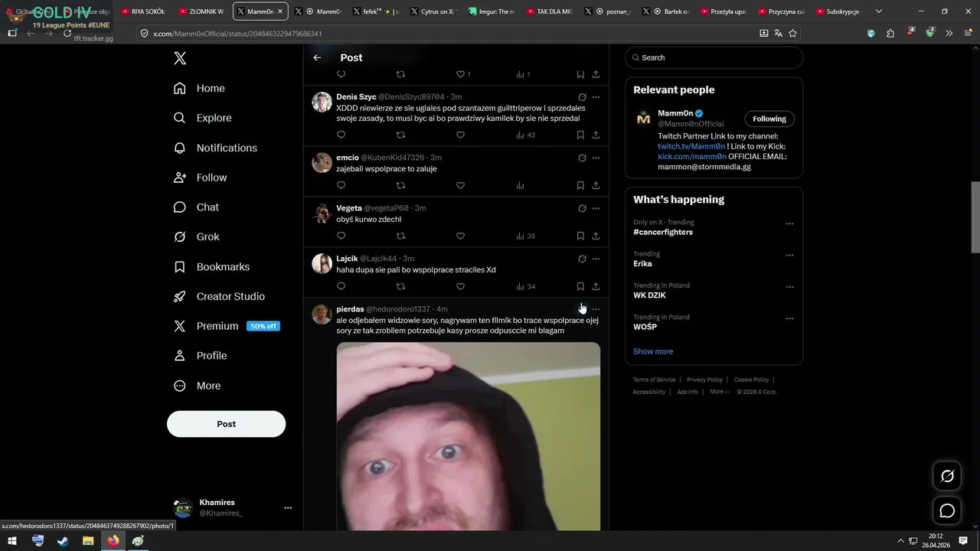Like emcio's comment

point(460,185)
